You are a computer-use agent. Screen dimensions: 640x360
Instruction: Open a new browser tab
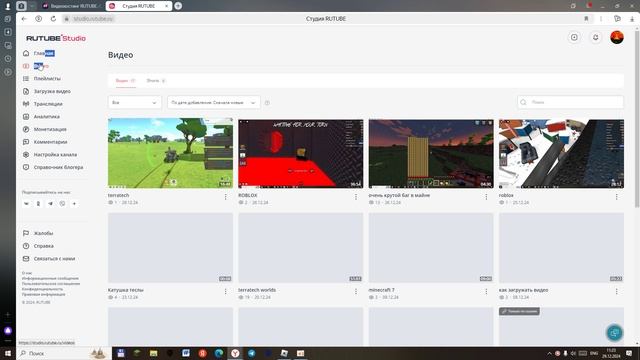178,6
